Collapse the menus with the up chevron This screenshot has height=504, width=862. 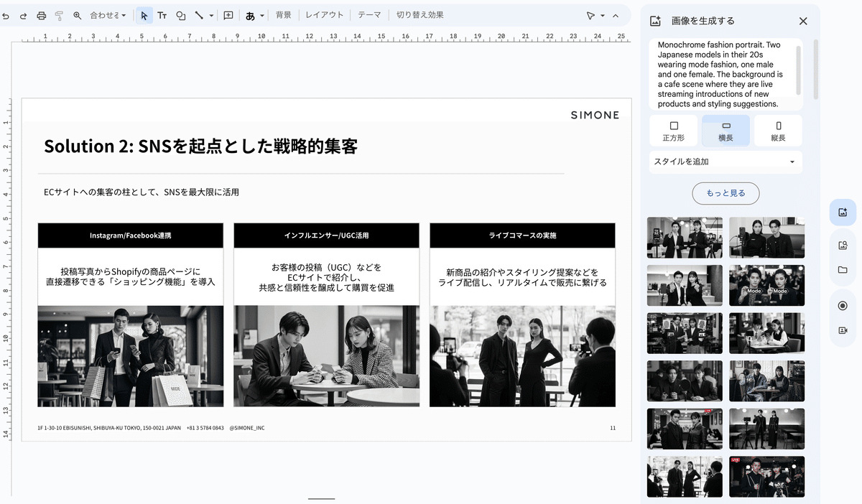pyautogui.click(x=616, y=15)
